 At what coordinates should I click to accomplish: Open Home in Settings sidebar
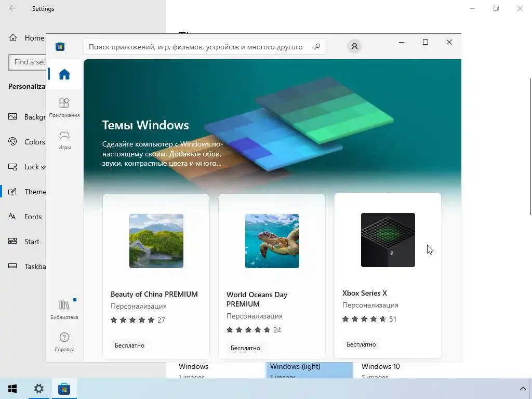[26, 38]
